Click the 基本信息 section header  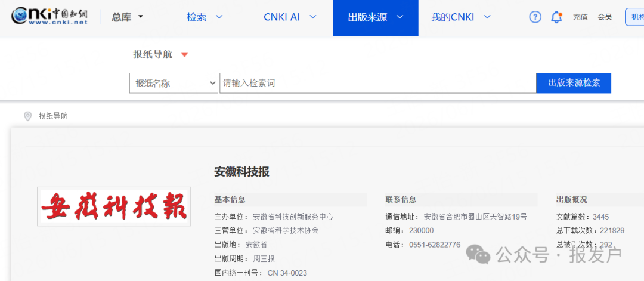[x=230, y=200]
